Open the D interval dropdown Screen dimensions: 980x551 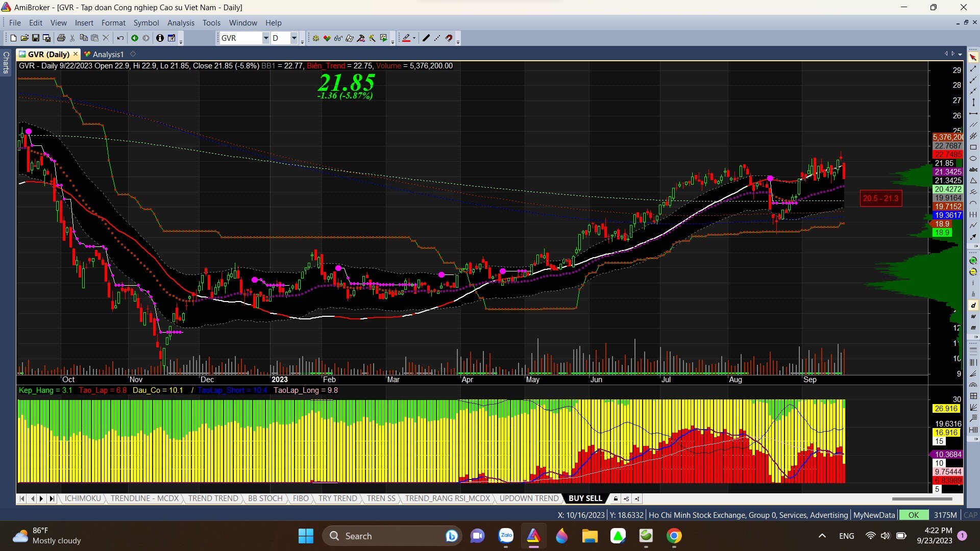293,38
